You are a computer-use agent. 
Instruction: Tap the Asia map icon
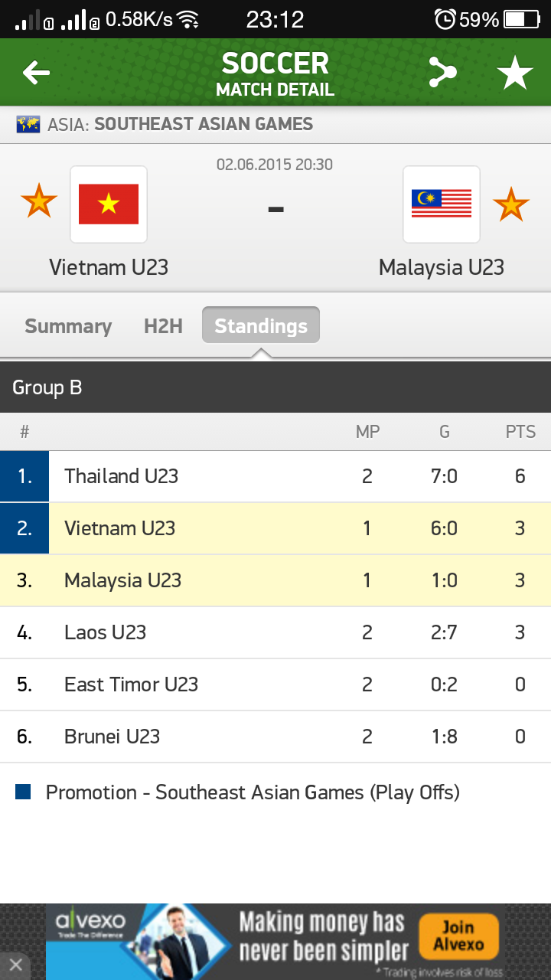[x=28, y=124]
